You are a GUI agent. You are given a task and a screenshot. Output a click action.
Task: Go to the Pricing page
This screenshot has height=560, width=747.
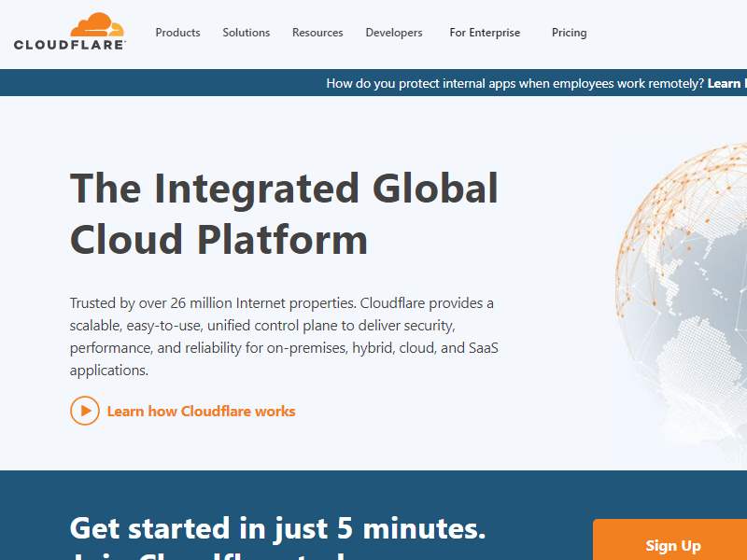[x=570, y=33]
